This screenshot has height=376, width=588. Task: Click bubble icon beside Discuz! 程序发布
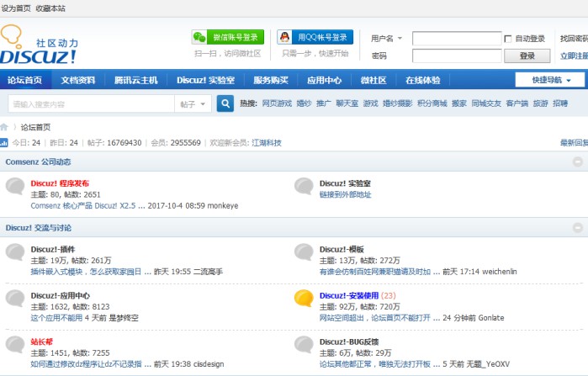pyautogui.click(x=15, y=186)
